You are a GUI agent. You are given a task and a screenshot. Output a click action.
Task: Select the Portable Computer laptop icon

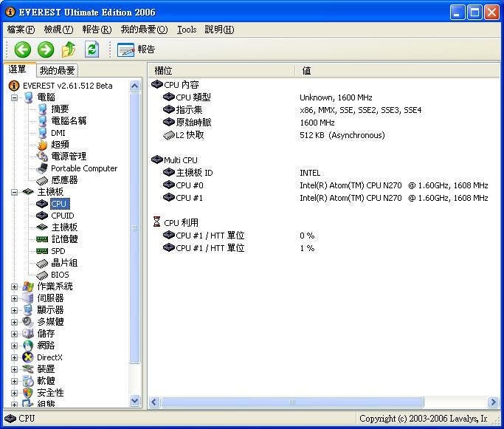[42, 168]
